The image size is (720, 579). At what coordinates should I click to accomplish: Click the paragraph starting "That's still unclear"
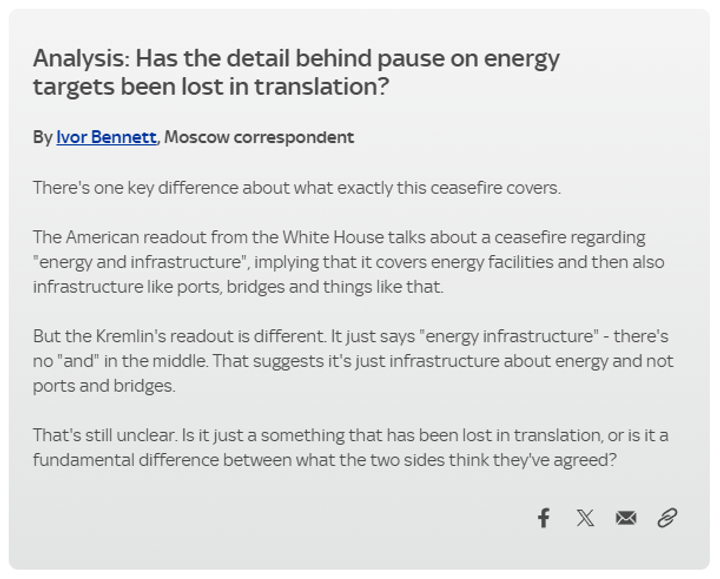coord(350,447)
